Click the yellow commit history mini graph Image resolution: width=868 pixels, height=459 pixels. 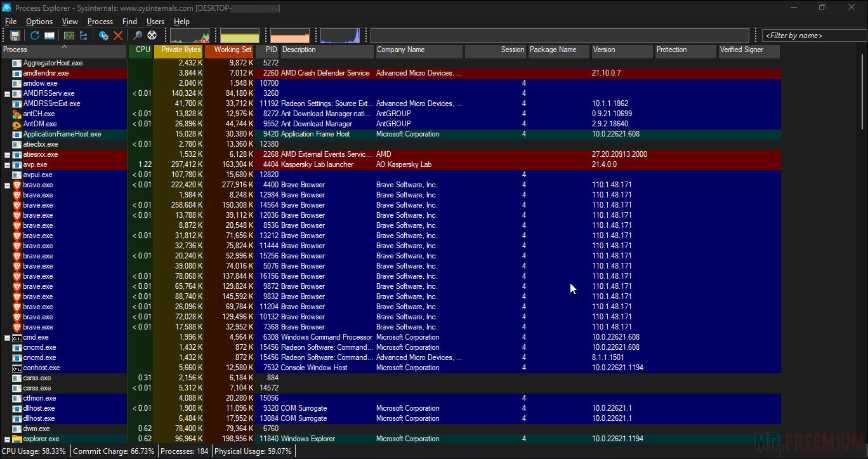pyautogui.click(x=240, y=36)
